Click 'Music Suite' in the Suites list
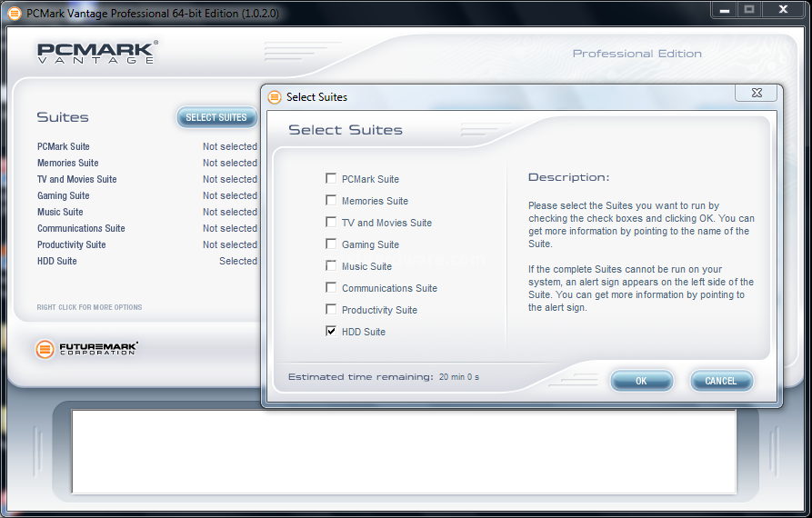Viewport: 812px width, 518px height. pos(60,212)
